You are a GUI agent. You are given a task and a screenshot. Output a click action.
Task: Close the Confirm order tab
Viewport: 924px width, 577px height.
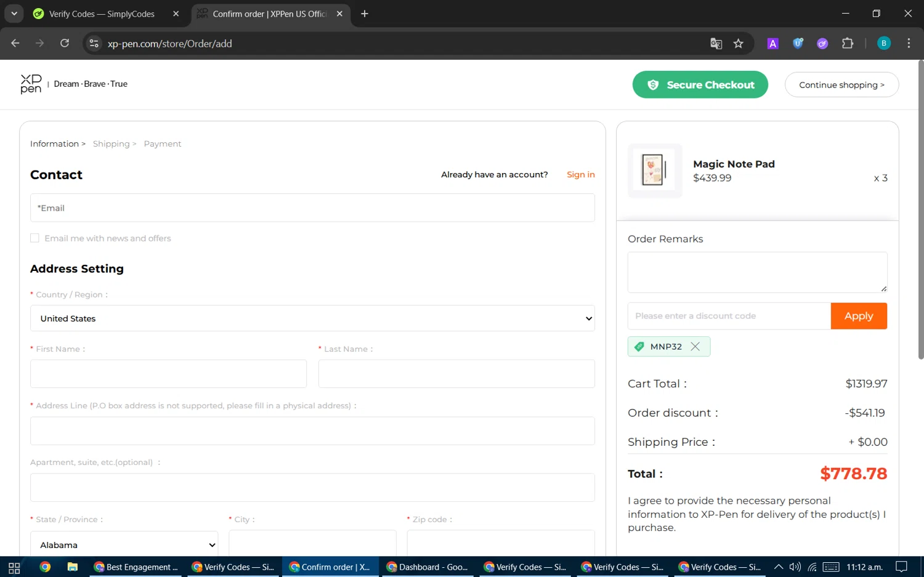tap(339, 14)
